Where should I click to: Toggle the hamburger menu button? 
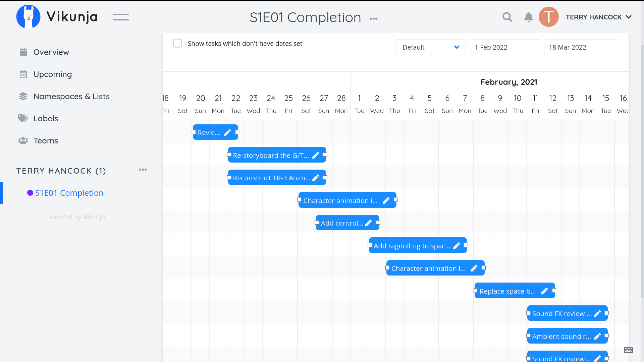coord(121,17)
